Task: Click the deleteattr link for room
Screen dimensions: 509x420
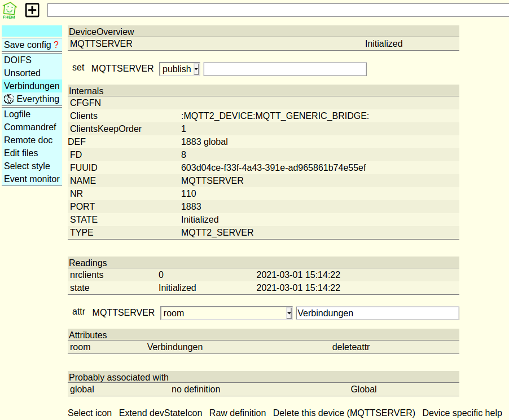Action: coord(350,347)
